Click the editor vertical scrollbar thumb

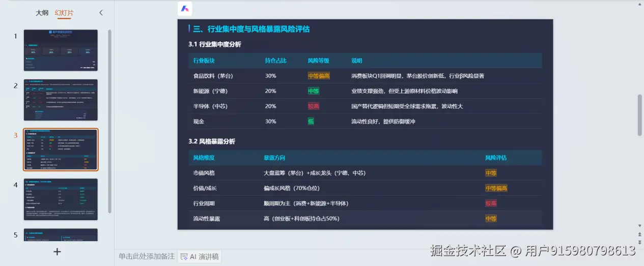(640, 115)
